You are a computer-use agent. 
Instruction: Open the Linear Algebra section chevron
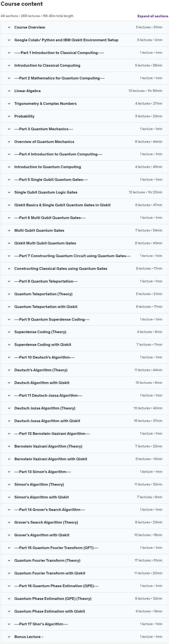click(9, 91)
